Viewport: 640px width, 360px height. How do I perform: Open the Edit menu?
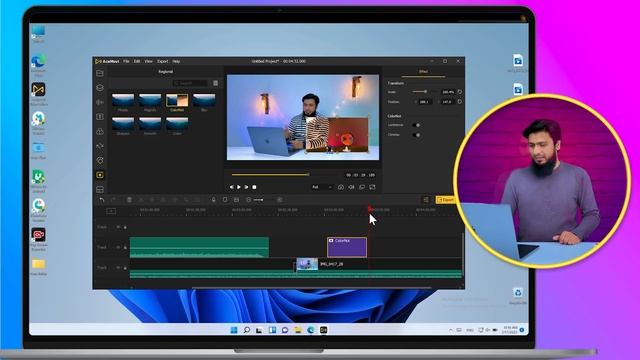click(137, 61)
